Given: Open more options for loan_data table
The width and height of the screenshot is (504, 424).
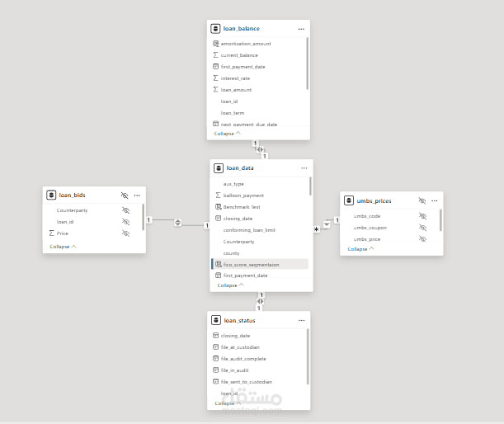Looking at the screenshot, I should [x=304, y=167].
